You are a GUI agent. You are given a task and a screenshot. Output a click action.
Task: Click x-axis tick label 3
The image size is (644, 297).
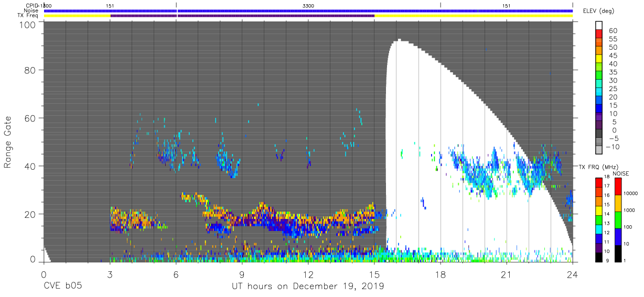110,274
